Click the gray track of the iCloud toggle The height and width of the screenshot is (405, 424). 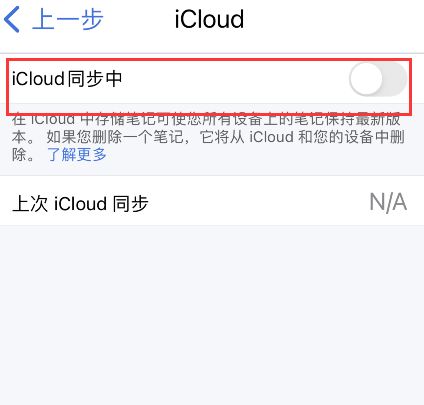[x=395, y=79]
